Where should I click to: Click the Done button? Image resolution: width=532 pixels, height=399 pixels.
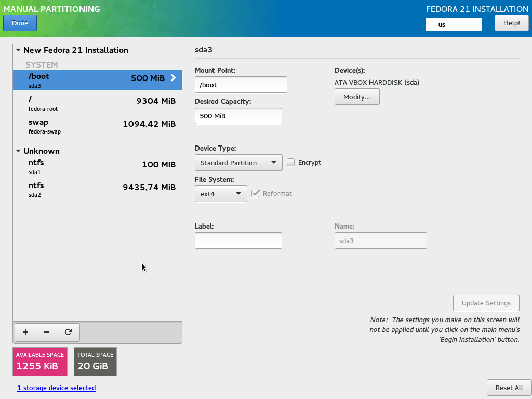20,23
